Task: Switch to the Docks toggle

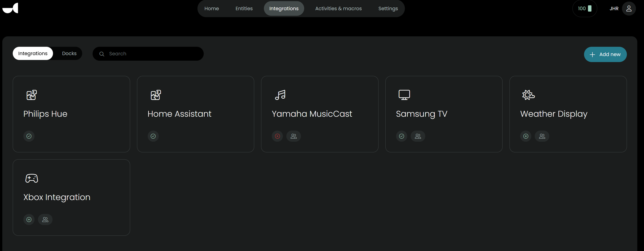Action: [69, 53]
